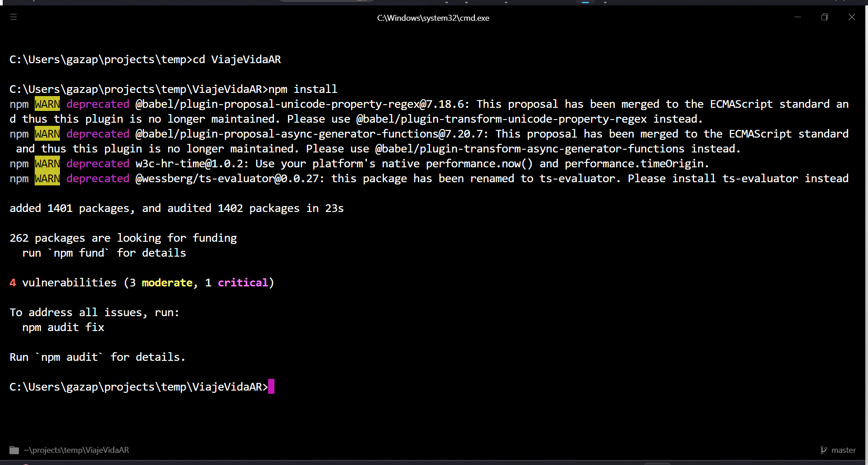This screenshot has height=465, width=868.
Task: Open the hamburger menu icon
Action: 14,17
